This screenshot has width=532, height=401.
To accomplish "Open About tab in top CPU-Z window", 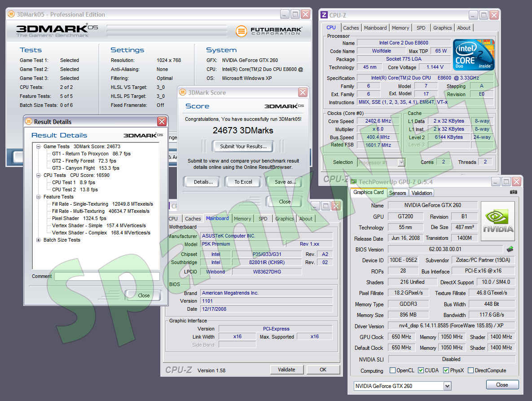I will point(464,28).
